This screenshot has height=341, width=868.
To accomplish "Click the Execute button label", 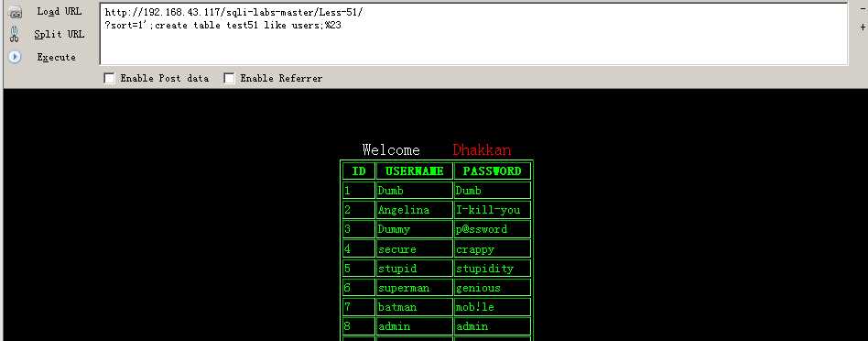I will [57, 57].
